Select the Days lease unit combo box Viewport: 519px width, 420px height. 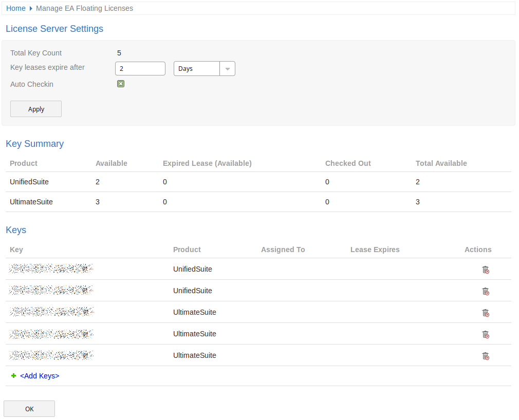[x=197, y=69]
